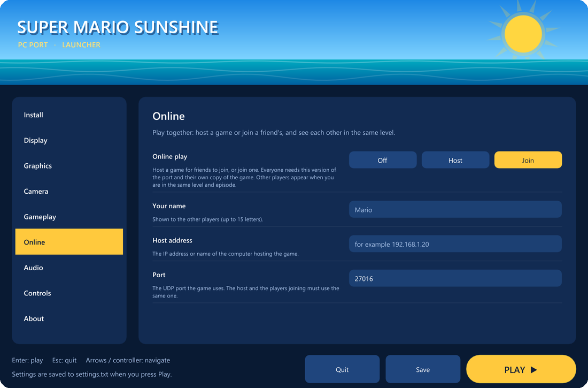
Task: Click the 'Your name' setting label
Action: [169, 206]
